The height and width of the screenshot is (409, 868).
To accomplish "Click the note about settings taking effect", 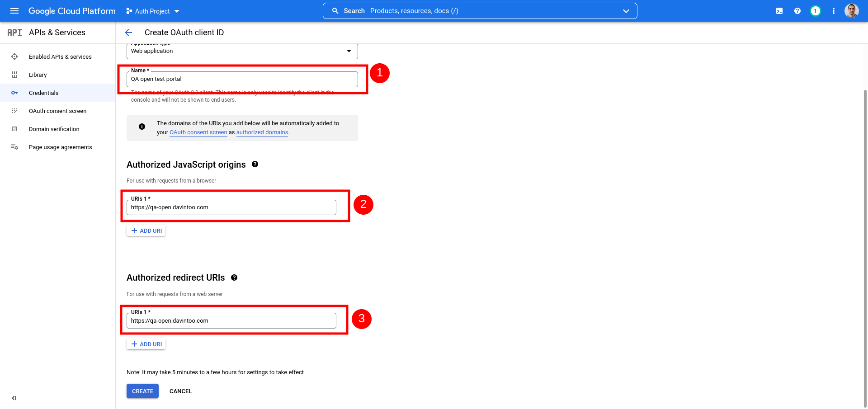I will [x=215, y=372].
